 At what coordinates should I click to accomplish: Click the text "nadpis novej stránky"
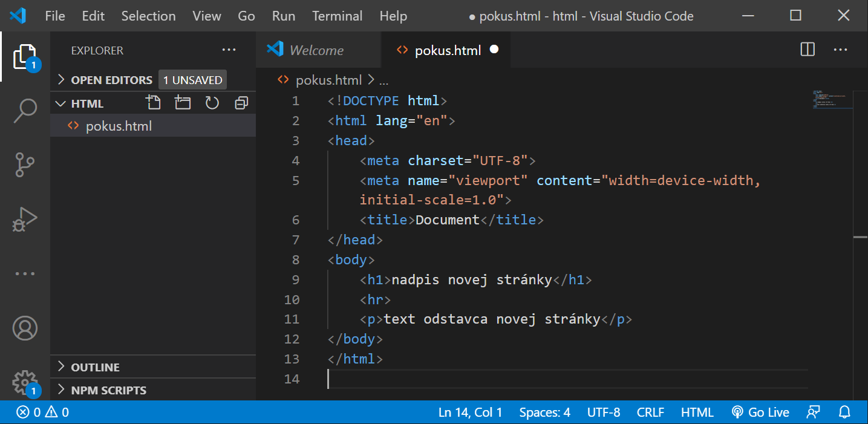(472, 279)
